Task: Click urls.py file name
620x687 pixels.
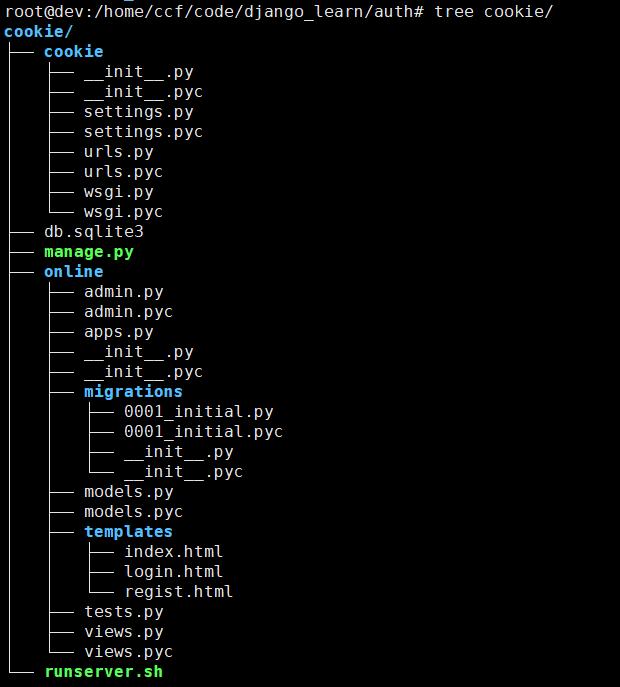Action: (119, 152)
